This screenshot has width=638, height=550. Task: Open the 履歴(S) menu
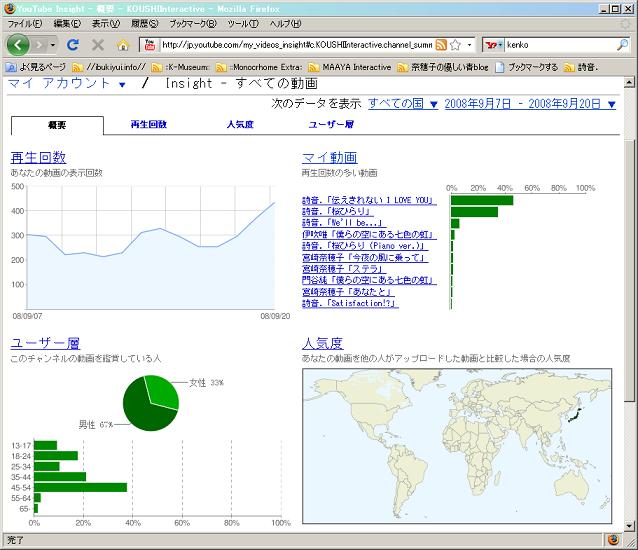coord(144,24)
